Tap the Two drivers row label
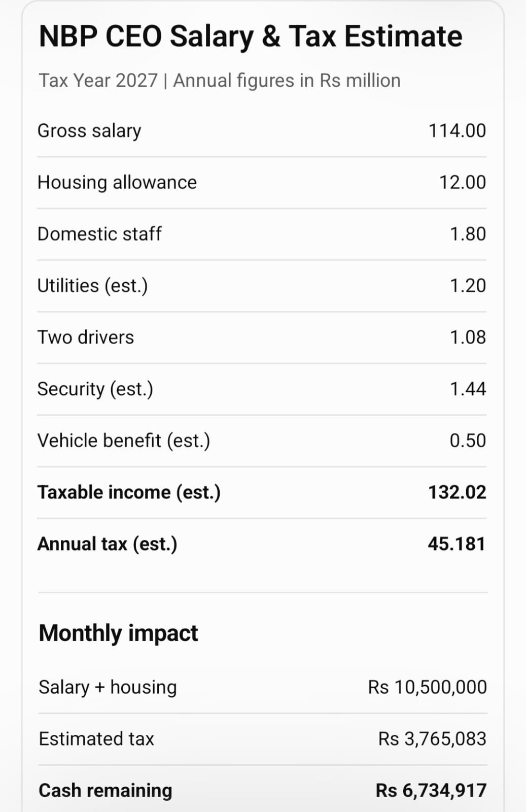The image size is (526, 812). (86, 337)
